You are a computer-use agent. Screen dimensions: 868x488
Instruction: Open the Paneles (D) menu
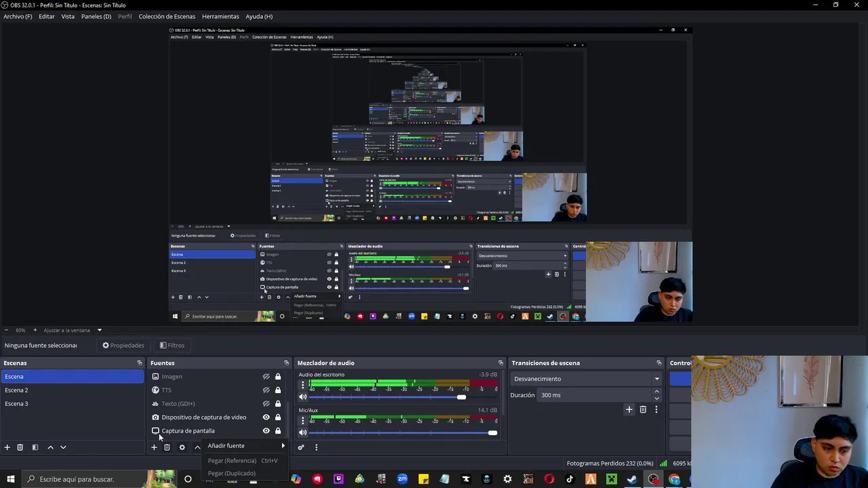pos(96,16)
